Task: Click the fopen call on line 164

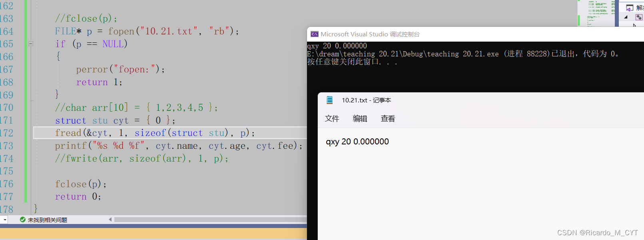Action: [x=173, y=31]
